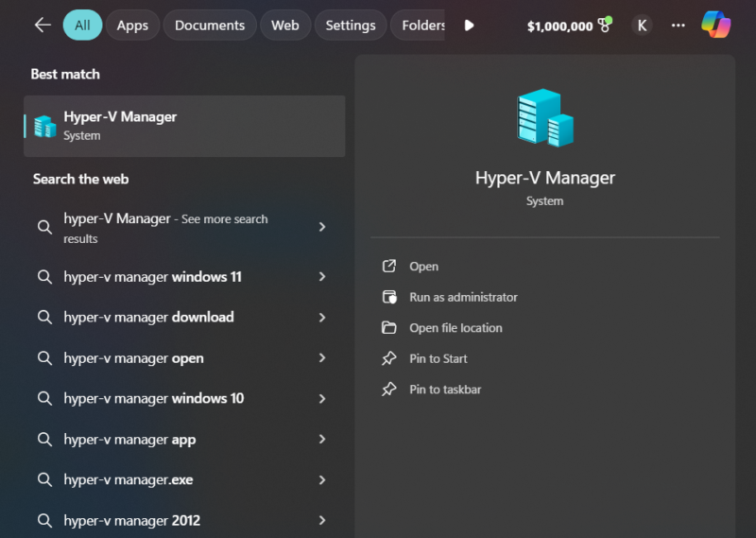This screenshot has height=538, width=756.
Task: Click the Run as administrator shield icon
Action: (389, 297)
